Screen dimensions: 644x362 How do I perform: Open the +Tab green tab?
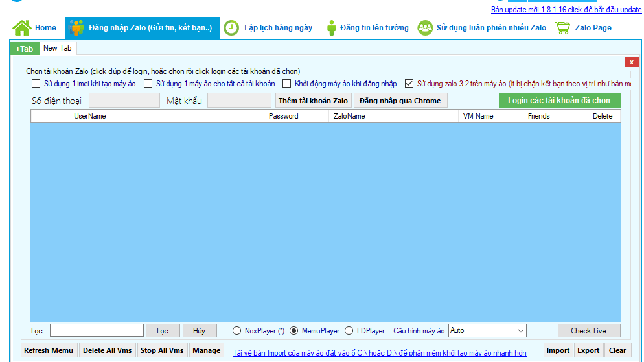point(25,49)
